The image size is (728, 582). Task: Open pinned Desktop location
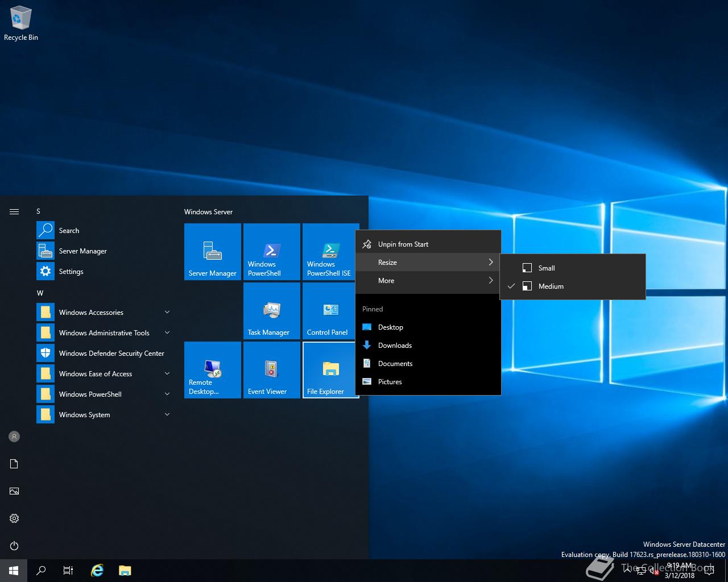[428, 327]
